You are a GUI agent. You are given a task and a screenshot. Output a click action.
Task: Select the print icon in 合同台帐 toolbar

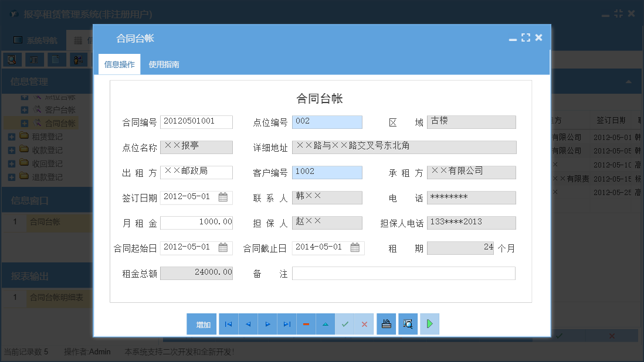pos(386,323)
